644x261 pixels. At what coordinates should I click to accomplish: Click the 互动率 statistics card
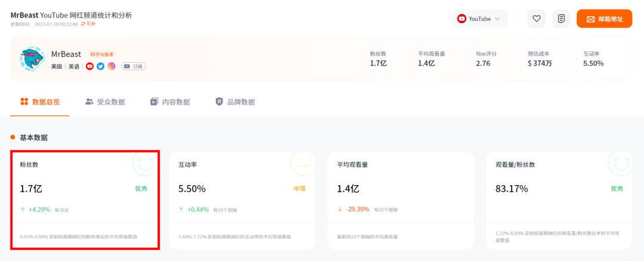click(x=242, y=199)
